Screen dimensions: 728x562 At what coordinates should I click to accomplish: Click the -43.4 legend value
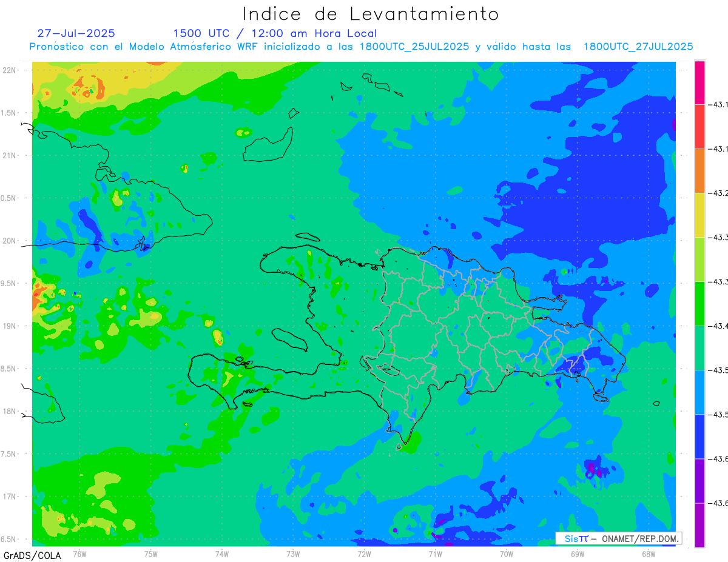(719, 326)
